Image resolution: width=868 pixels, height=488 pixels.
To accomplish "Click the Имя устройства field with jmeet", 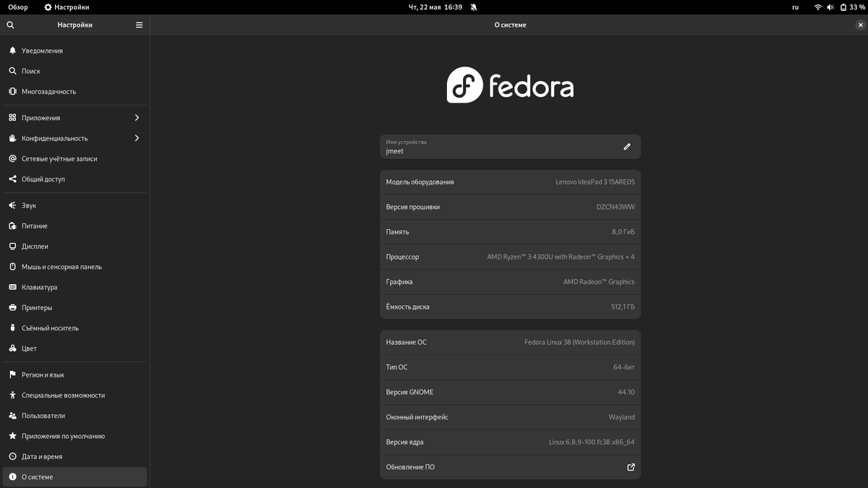I will tap(510, 147).
